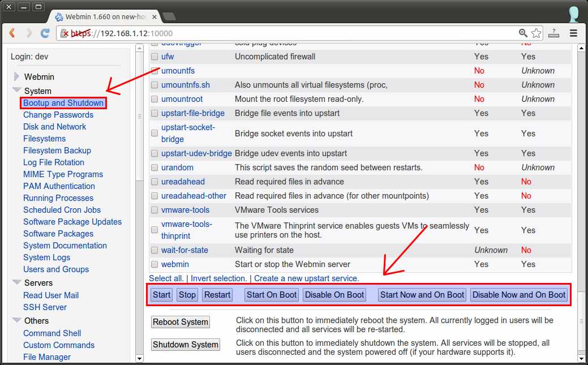Tick the webmin service checkbox

(154, 264)
